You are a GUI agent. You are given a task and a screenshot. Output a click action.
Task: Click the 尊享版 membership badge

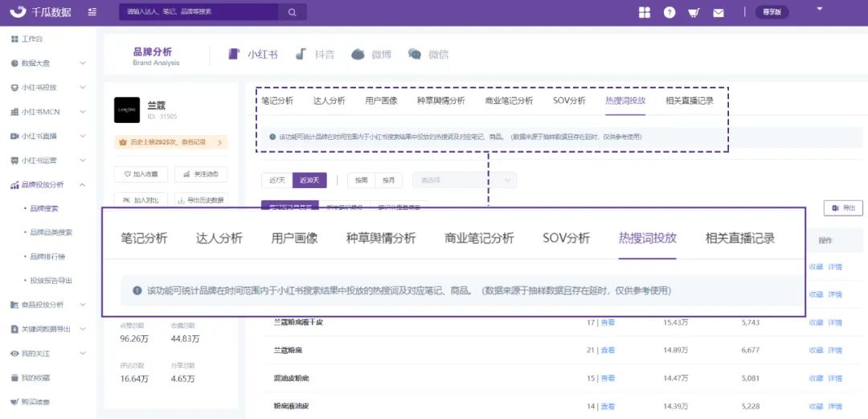772,12
